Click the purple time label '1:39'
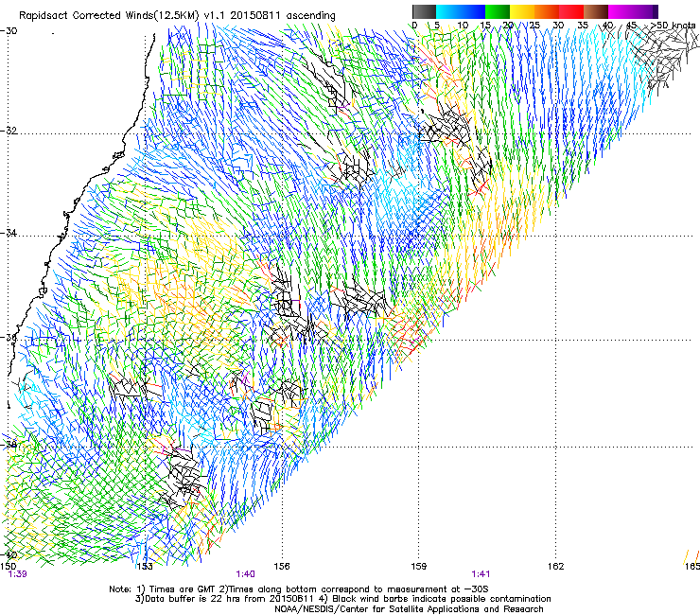 pyautogui.click(x=17, y=574)
